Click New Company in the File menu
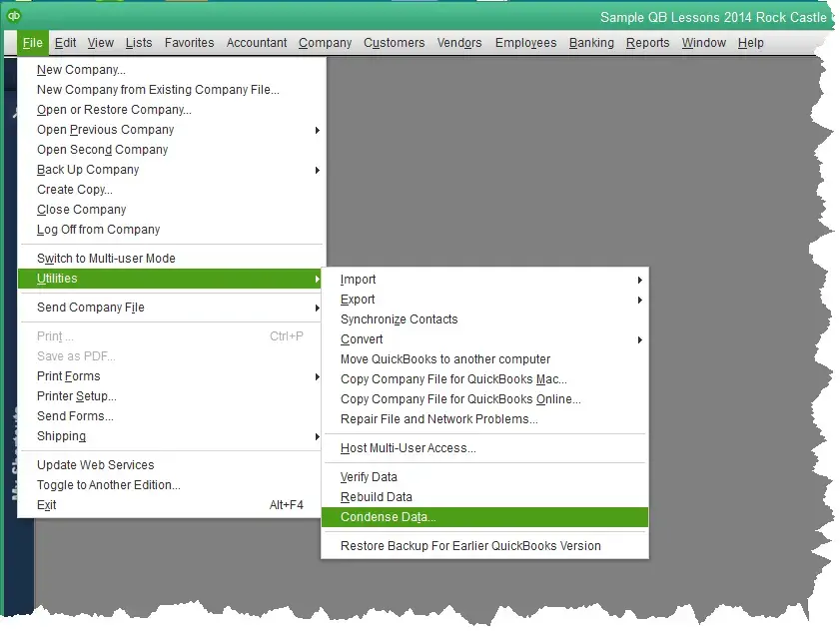Screen dimensions: 840x631 (x=81, y=70)
